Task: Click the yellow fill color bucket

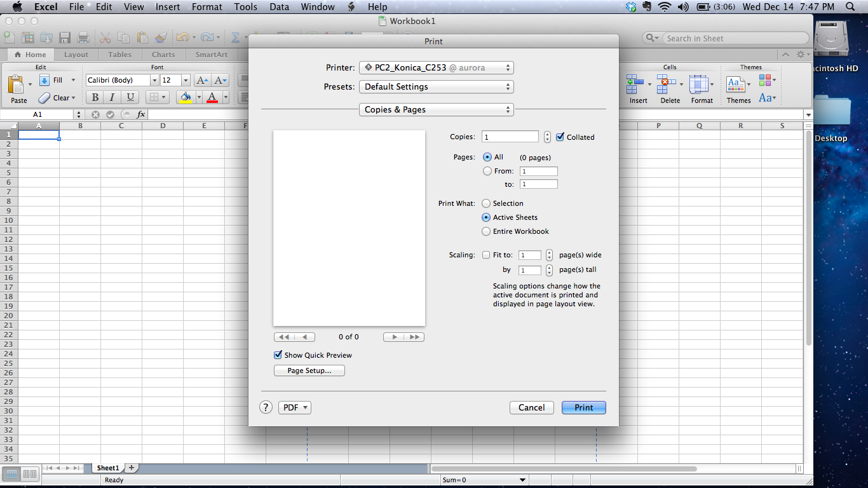Action: [x=186, y=97]
